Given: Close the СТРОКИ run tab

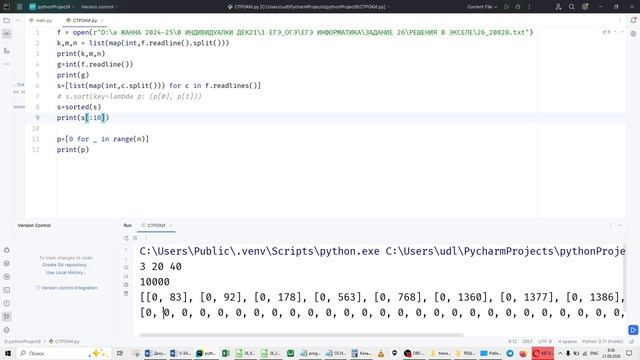Looking at the screenshot, I should (x=171, y=225).
